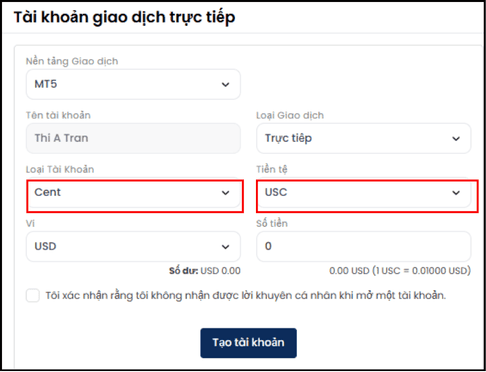Screen dimensions: 486x372
Task: Click the chevron arrow in the MT5 box
Action: (225, 85)
